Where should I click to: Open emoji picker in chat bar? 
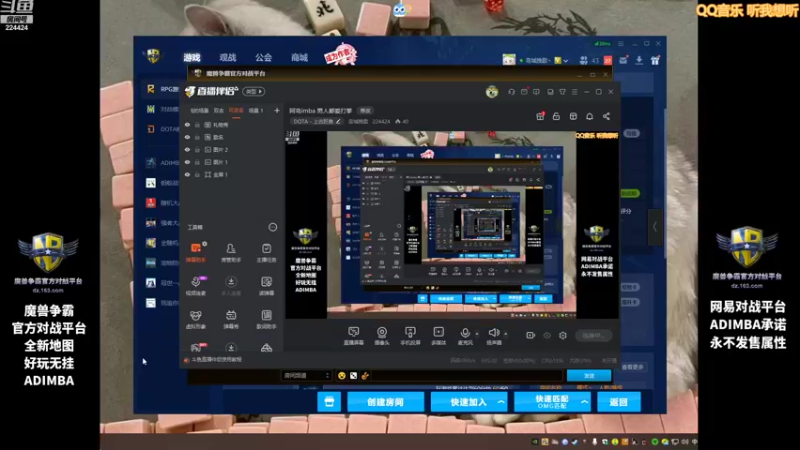point(341,376)
